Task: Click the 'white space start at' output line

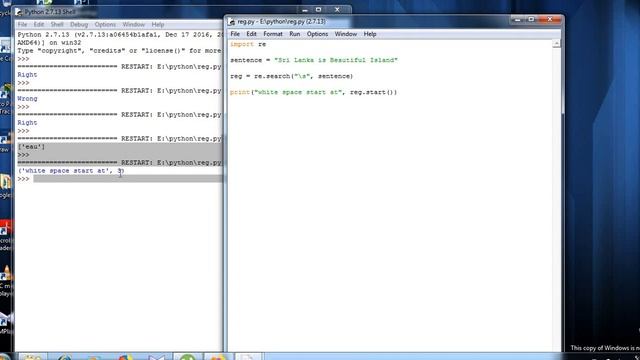Action: click(x=71, y=171)
